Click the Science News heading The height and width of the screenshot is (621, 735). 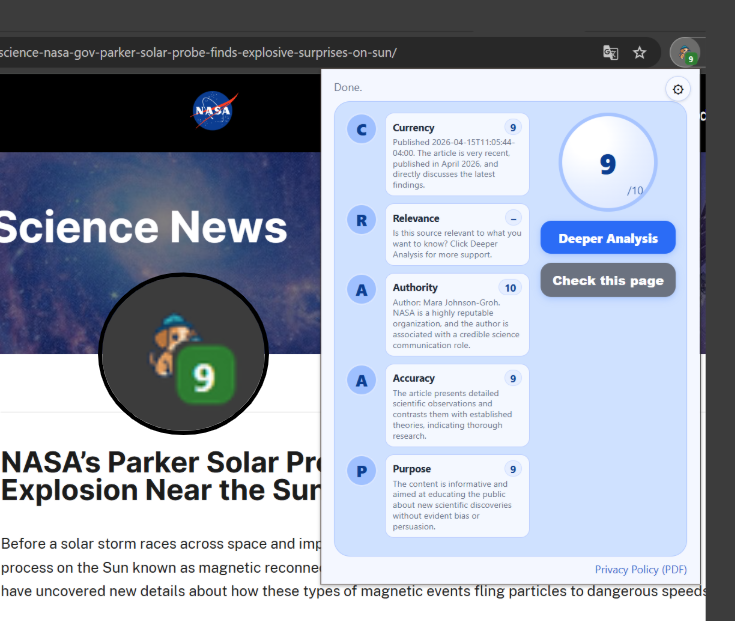pyautogui.click(x=143, y=228)
